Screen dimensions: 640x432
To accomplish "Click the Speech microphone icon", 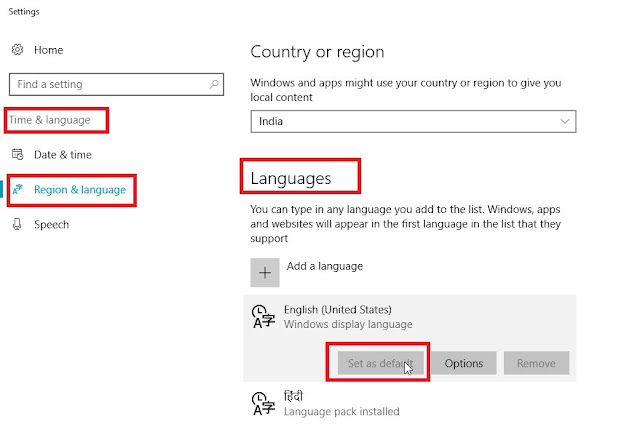I will pos(17,224).
